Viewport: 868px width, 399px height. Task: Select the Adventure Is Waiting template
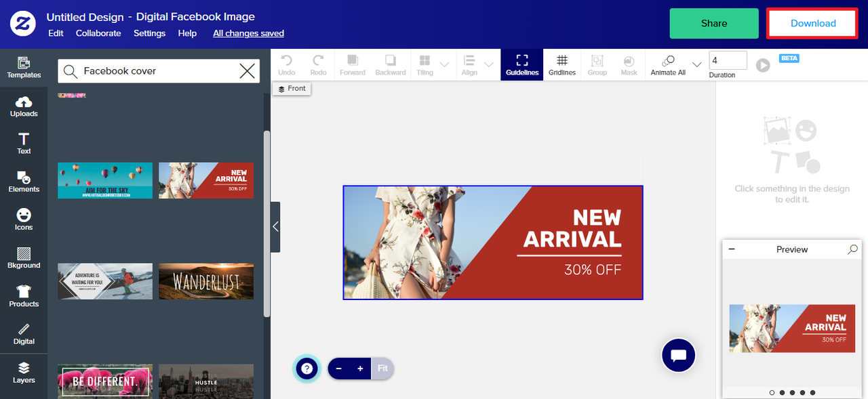pyautogui.click(x=105, y=281)
